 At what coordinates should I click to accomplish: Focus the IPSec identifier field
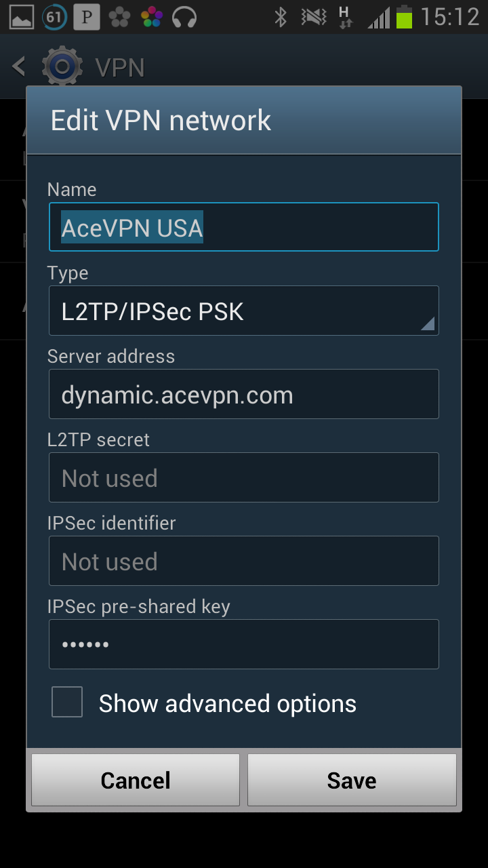(244, 561)
